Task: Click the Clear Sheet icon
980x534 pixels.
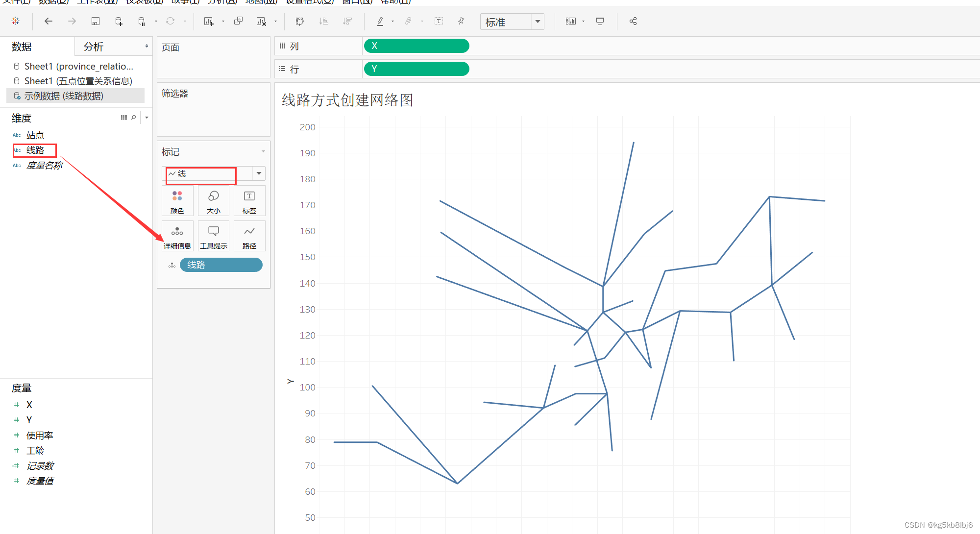Action: [261, 21]
